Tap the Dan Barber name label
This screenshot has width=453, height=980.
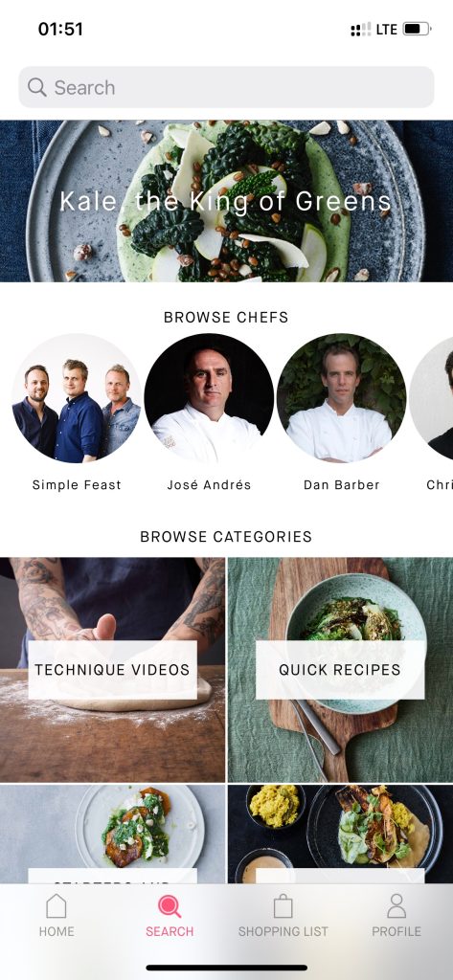342,485
